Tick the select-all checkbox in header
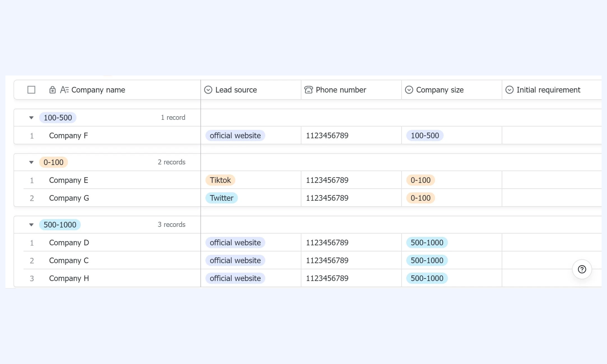Viewport: 607px width, 364px height. point(31,90)
